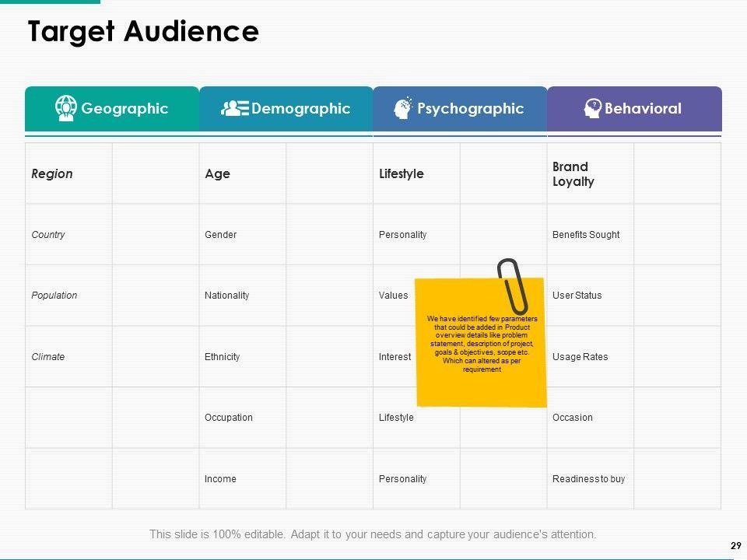The height and width of the screenshot is (560, 747).
Task: Click the Occupation table cell
Action: click(229, 418)
